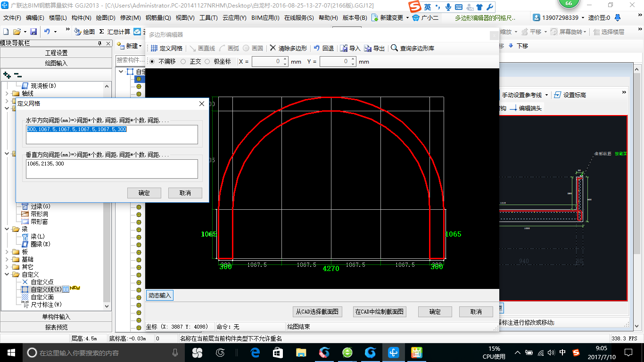Click the 汇总计算 sigma icon
Screen dimensions: 644x362
click(102, 32)
